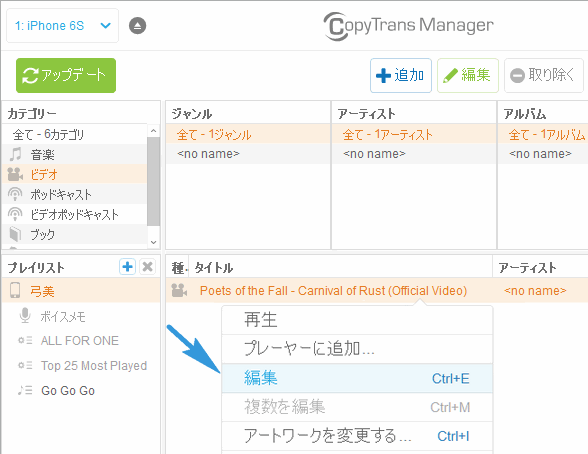Viewport: 588px width, 454px height.
Task: Click the category list scrollbar thumb
Action: click(153, 181)
